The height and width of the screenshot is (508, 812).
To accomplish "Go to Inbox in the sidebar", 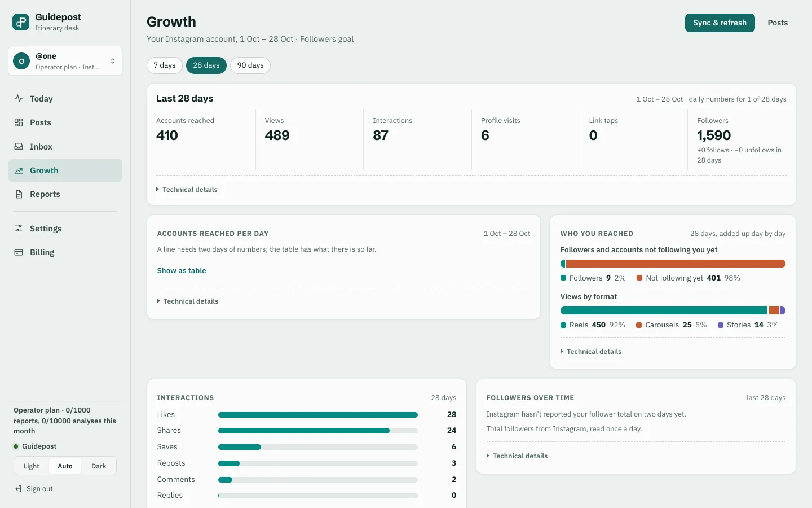I will (x=65, y=147).
